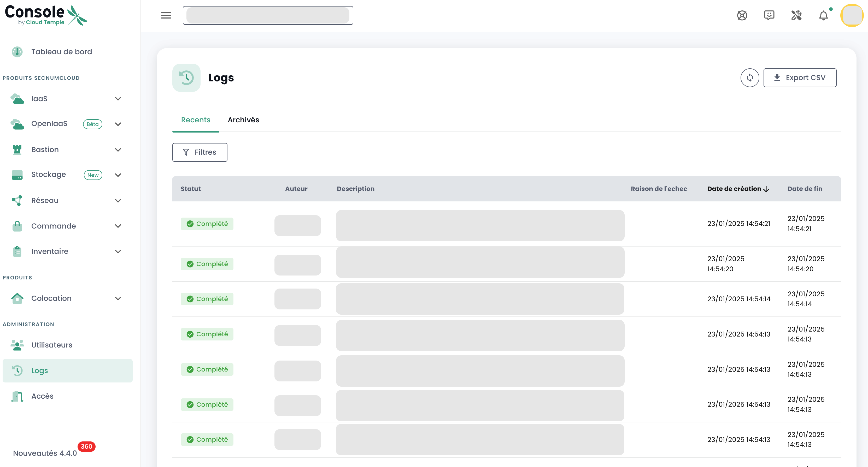This screenshot has width=868, height=467.
Task: Open Tableau de bord from sidebar
Action: click(61, 52)
